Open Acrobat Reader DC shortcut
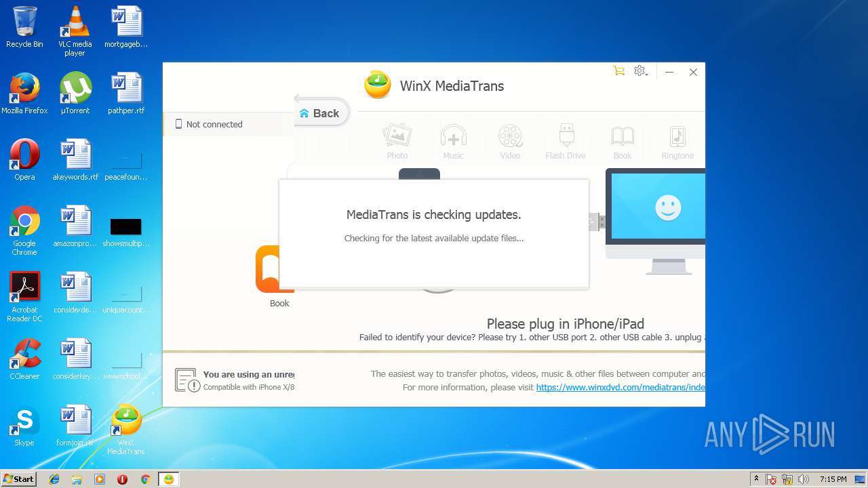868x488 pixels. click(24, 298)
